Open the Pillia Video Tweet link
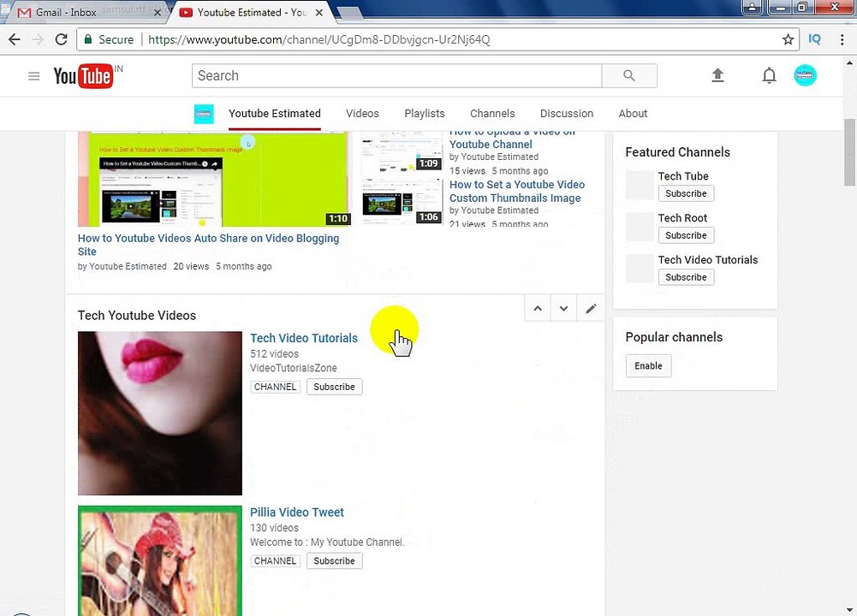 [x=297, y=512]
